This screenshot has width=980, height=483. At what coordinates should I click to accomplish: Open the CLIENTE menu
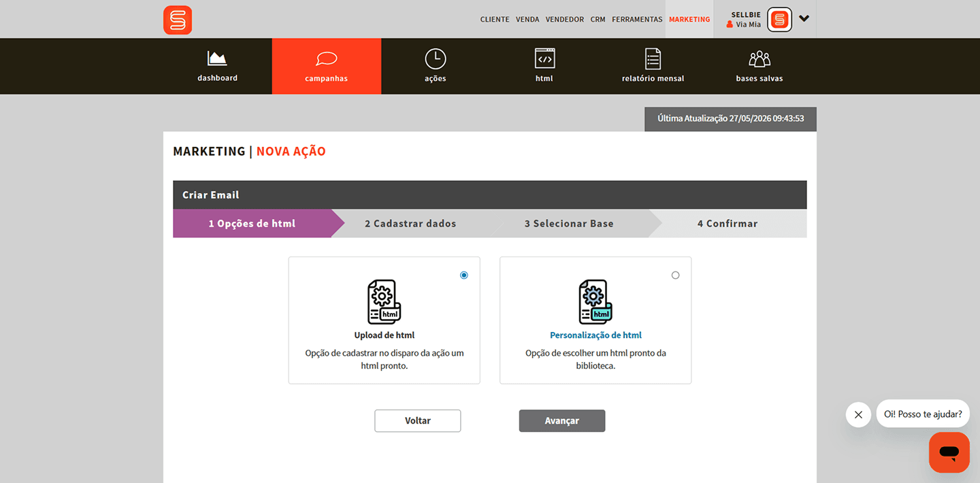[495, 20]
